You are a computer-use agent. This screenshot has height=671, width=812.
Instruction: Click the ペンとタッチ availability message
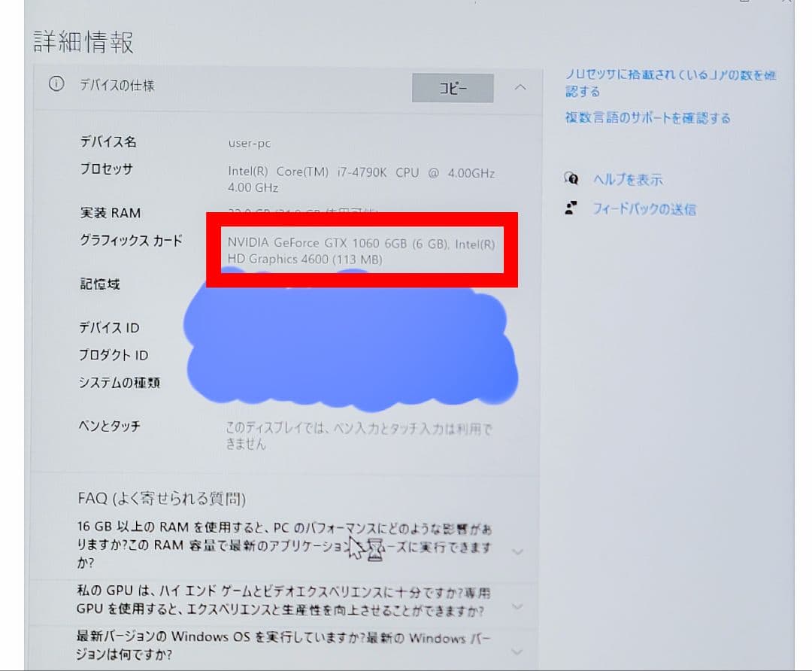[361, 433]
